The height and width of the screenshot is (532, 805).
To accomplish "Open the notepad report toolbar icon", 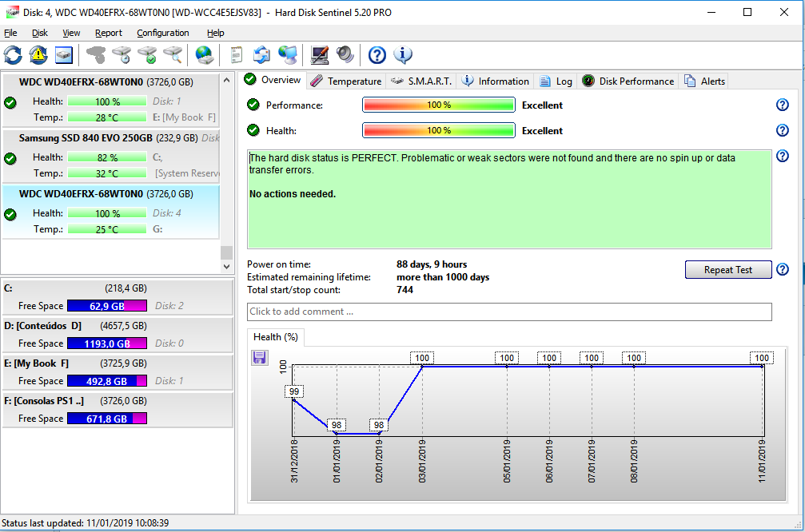I will point(236,55).
